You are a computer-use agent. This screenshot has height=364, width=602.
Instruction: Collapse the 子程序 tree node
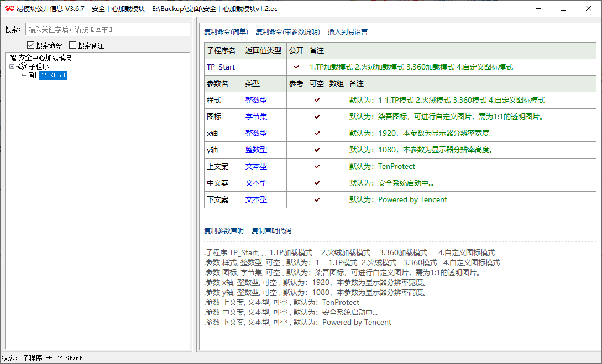[12, 66]
